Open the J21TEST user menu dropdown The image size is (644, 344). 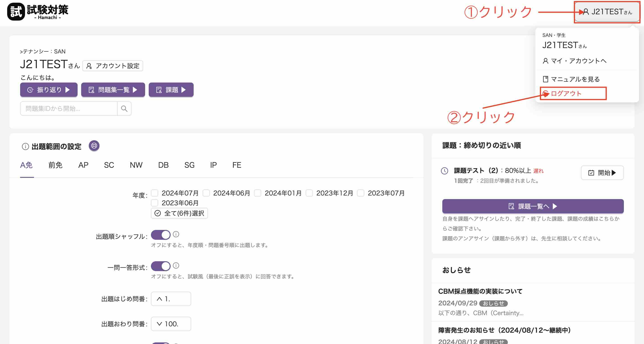pyautogui.click(x=607, y=12)
